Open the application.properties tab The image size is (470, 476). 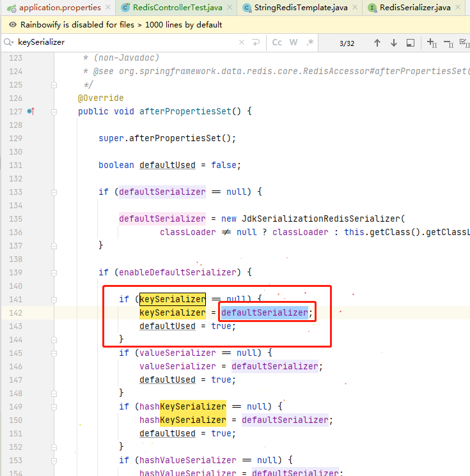pos(59,8)
